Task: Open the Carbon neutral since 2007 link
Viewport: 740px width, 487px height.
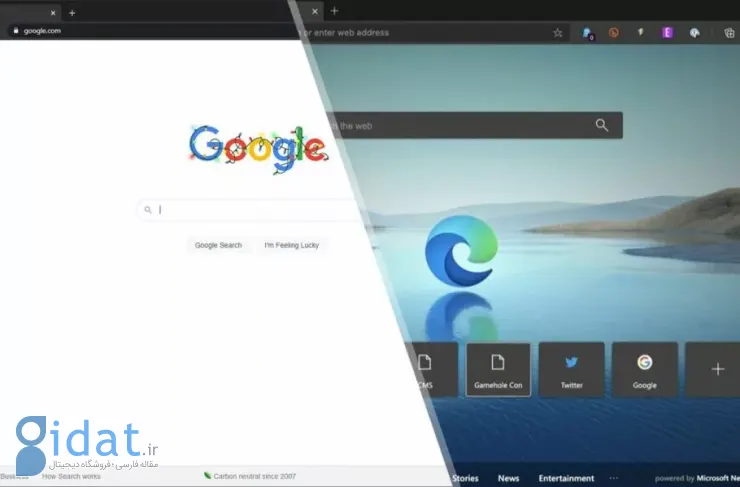Action: (250, 476)
